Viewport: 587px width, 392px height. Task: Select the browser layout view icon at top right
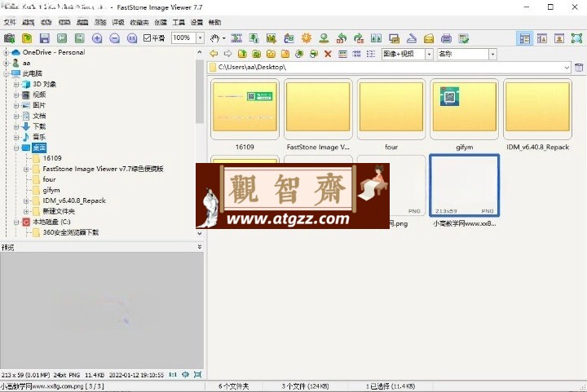[525, 38]
